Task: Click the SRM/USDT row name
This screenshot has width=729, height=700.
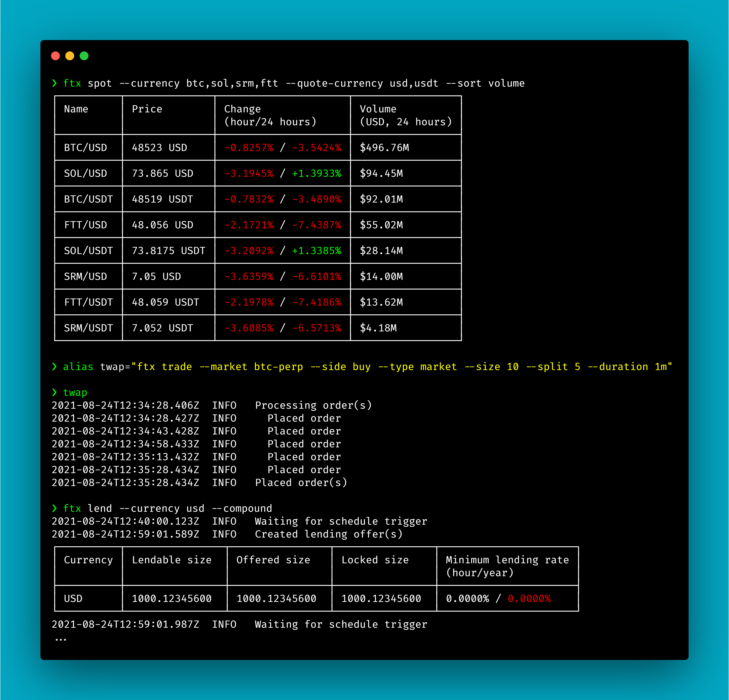Action: pyautogui.click(x=88, y=328)
